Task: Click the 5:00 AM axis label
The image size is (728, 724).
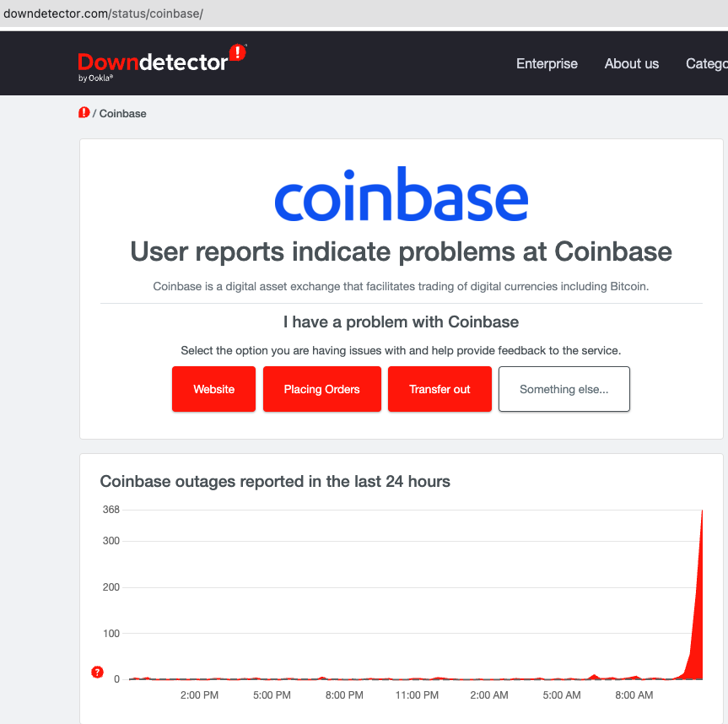Action: 562,695
